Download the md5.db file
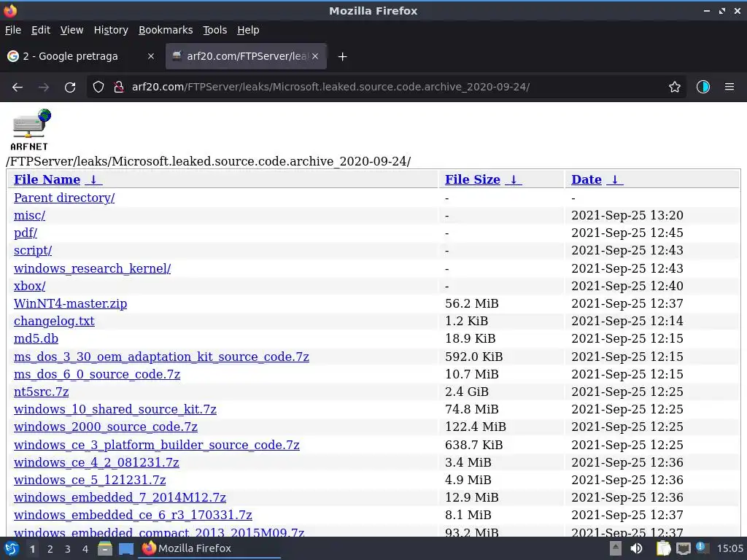This screenshot has width=747, height=560. pos(36,338)
